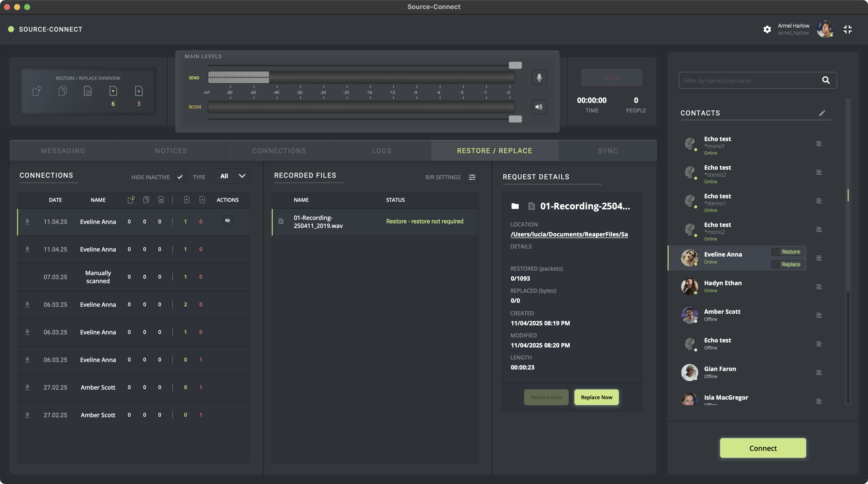Toggle the Replace switch for Eveline Anna
This screenshot has height=484, width=868.
(x=787, y=264)
